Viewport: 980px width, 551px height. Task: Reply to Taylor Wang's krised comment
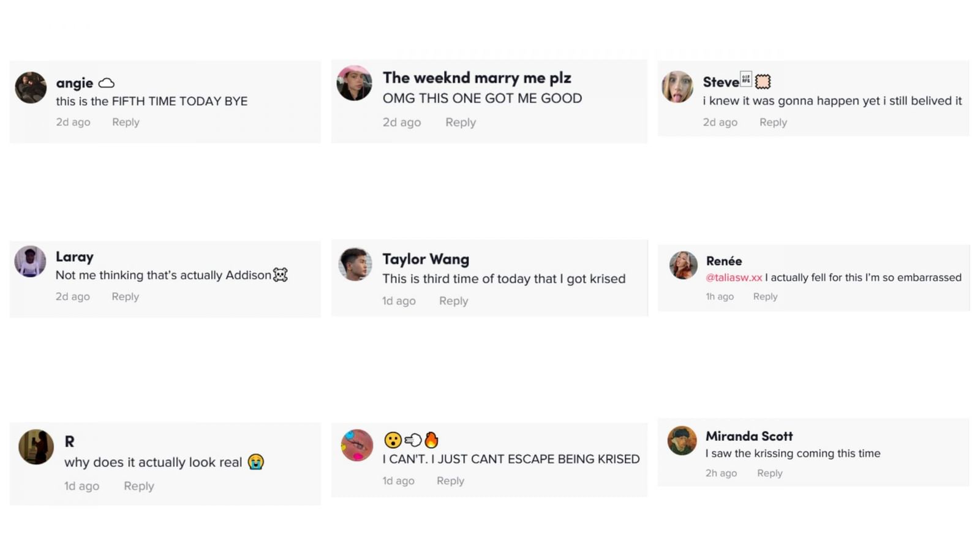coord(453,301)
